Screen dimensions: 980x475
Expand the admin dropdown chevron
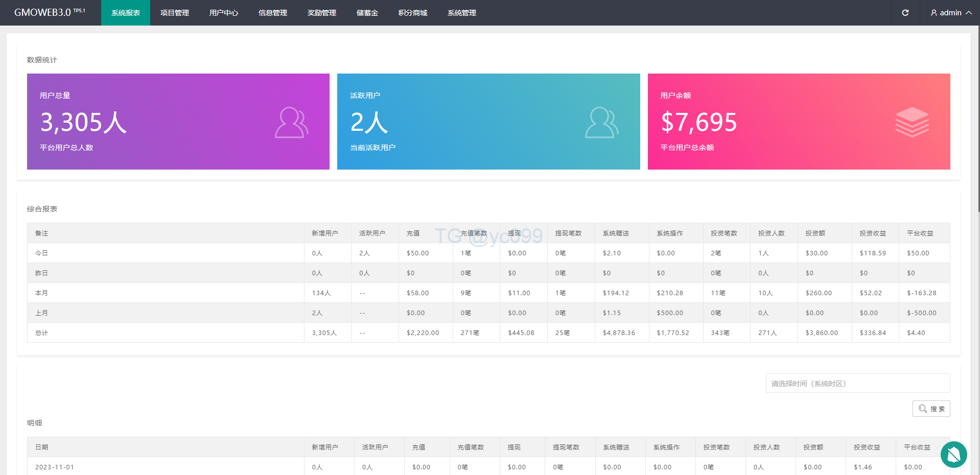pos(969,13)
